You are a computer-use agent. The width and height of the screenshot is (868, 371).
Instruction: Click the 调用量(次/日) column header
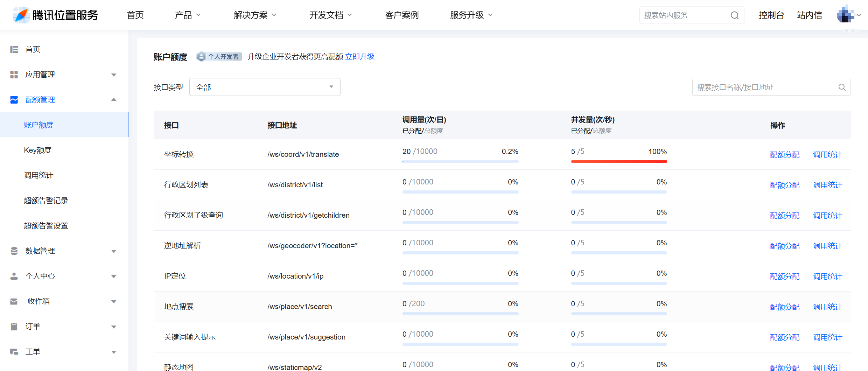[424, 120]
